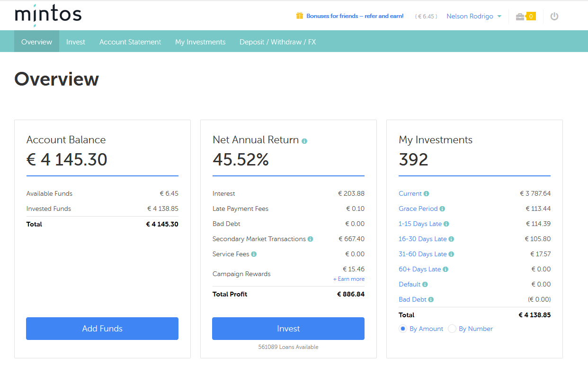Viewport: 588px width, 365px height.
Task: Open the Account Statement tab
Action: 130,42
